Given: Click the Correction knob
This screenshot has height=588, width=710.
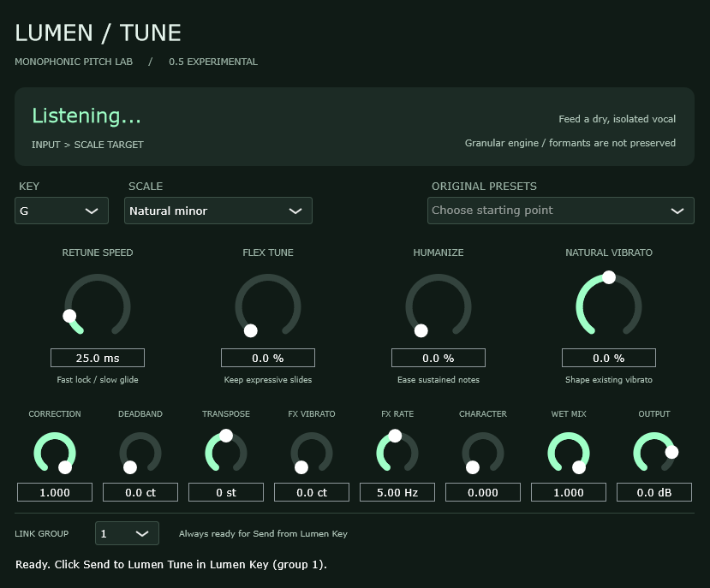Looking at the screenshot, I should pyautogui.click(x=55, y=453).
